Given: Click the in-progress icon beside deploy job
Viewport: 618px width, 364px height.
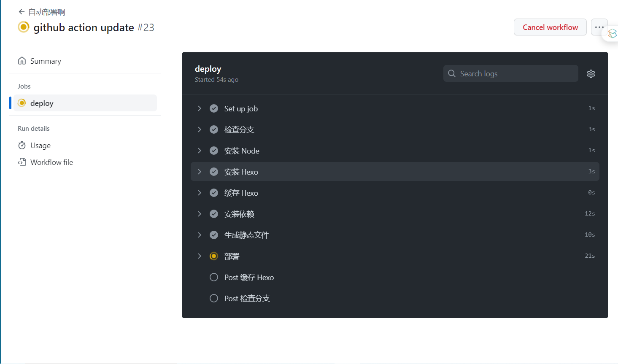Looking at the screenshot, I should (22, 103).
